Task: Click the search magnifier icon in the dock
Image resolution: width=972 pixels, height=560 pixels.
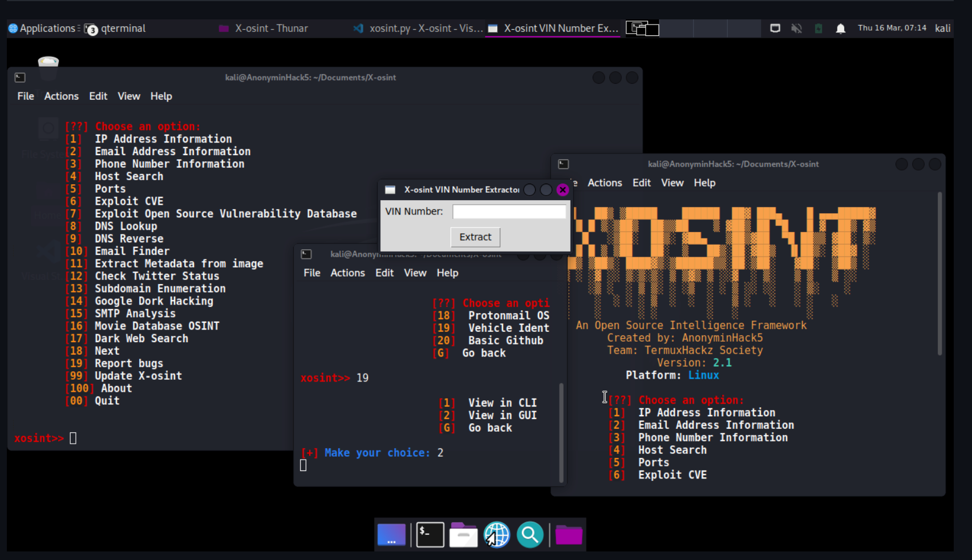Action: [x=529, y=535]
